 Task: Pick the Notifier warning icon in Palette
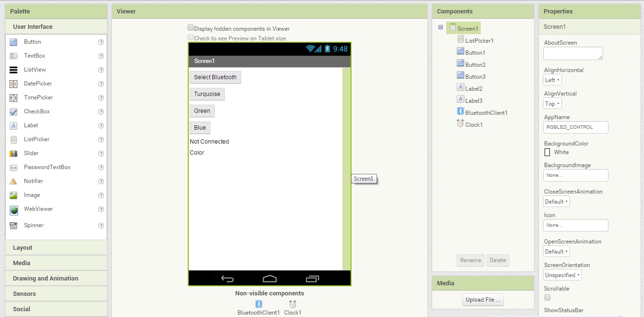tap(13, 181)
